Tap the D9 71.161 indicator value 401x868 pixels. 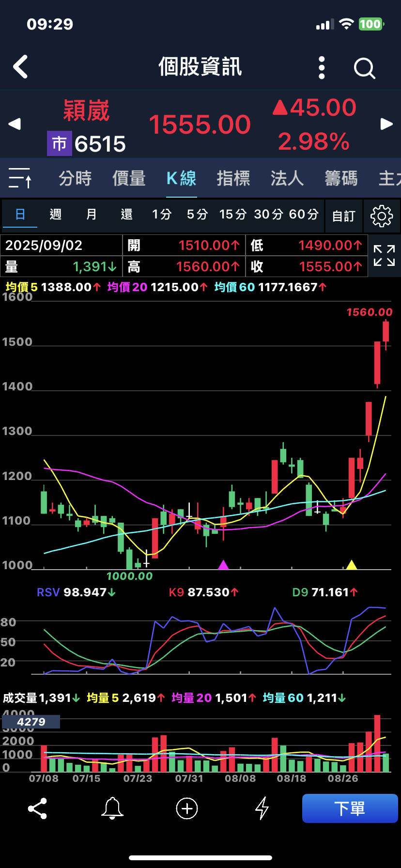[x=325, y=592]
